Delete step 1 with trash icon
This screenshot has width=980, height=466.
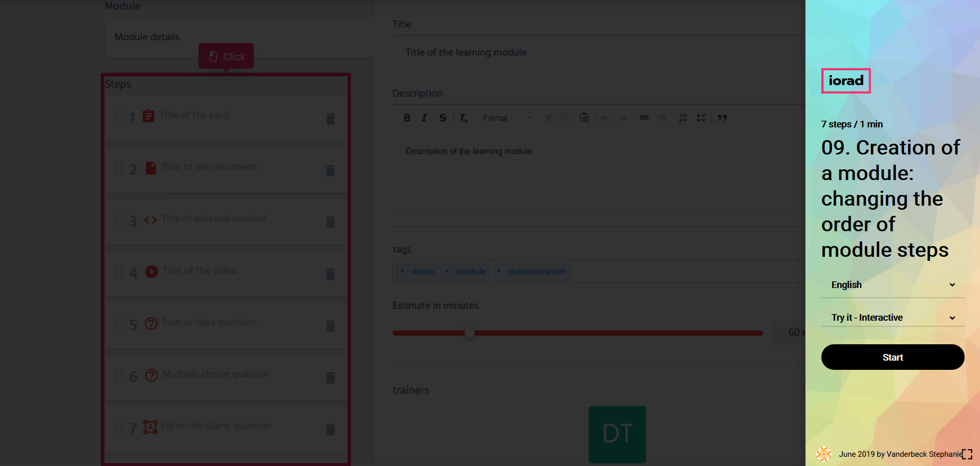point(331,119)
